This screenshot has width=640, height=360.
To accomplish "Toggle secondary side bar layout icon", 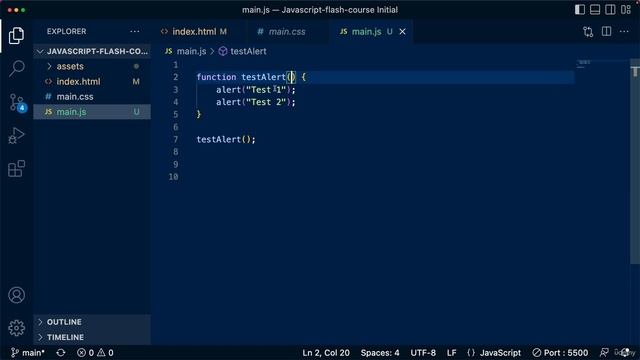I will pos(610,9).
